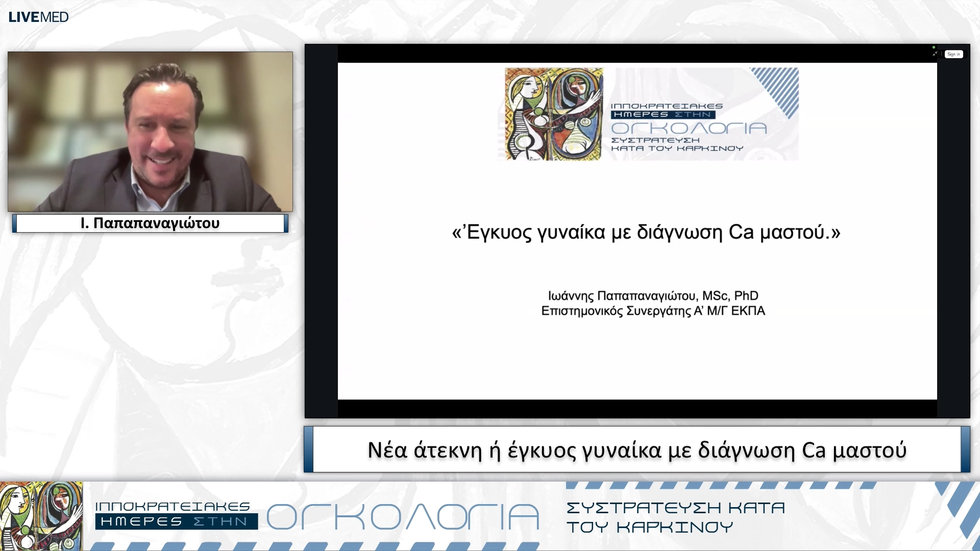This screenshot has height=551, width=980.
Task: Open options near the Sign in divider
Action: point(942,54)
